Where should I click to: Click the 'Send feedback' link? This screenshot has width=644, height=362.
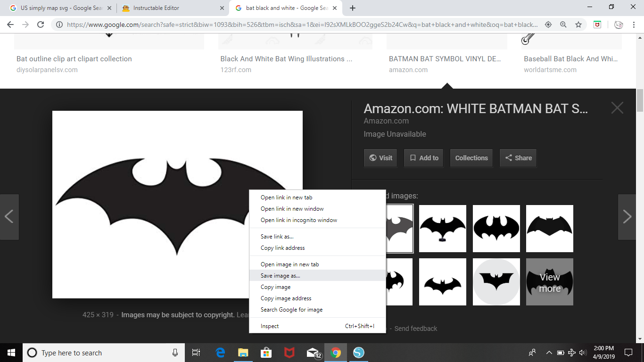coord(416,329)
